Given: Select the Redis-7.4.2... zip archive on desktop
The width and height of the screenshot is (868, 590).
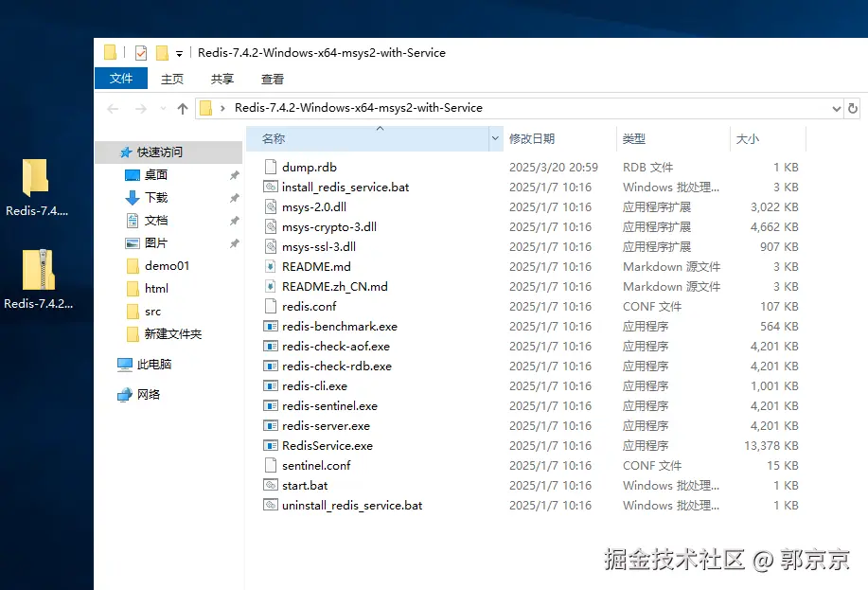Looking at the screenshot, I should [x=38, y=278].
